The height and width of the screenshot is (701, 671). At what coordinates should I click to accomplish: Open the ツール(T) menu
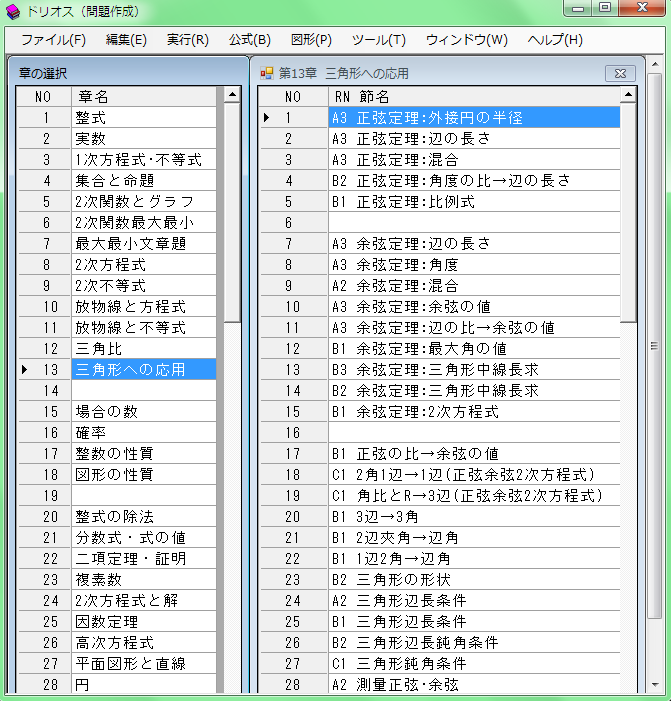(x=379, y=40)
